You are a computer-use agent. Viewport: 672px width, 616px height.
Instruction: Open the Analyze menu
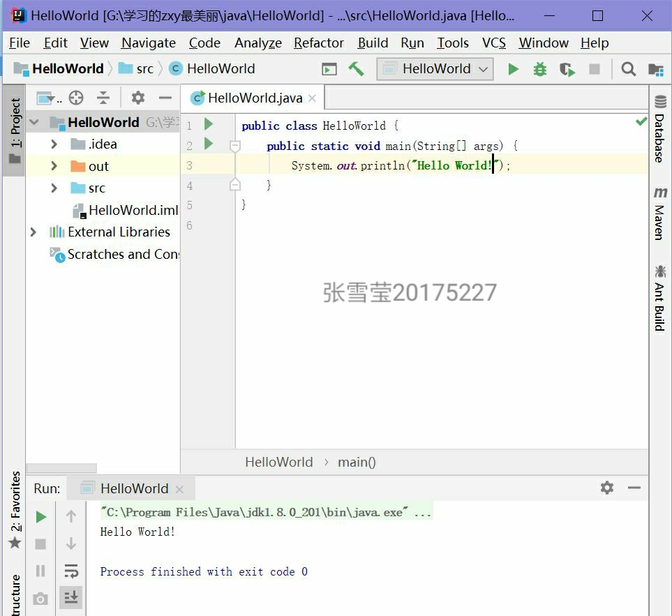click(258, 43)
